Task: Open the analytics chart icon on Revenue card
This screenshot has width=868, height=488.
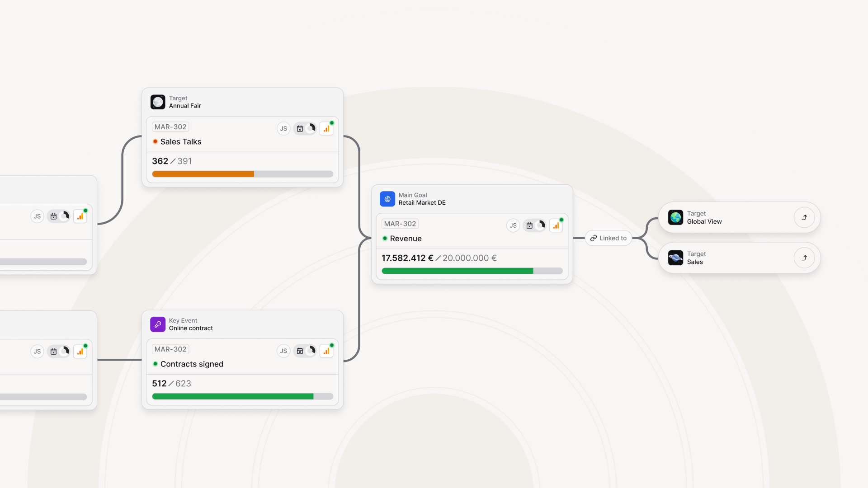Action: click(556, 225)
